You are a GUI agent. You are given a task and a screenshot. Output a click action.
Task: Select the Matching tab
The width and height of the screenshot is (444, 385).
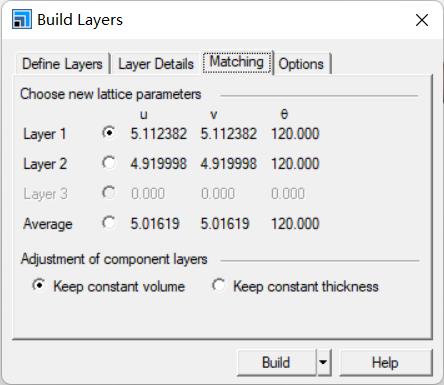coord(237,62)
